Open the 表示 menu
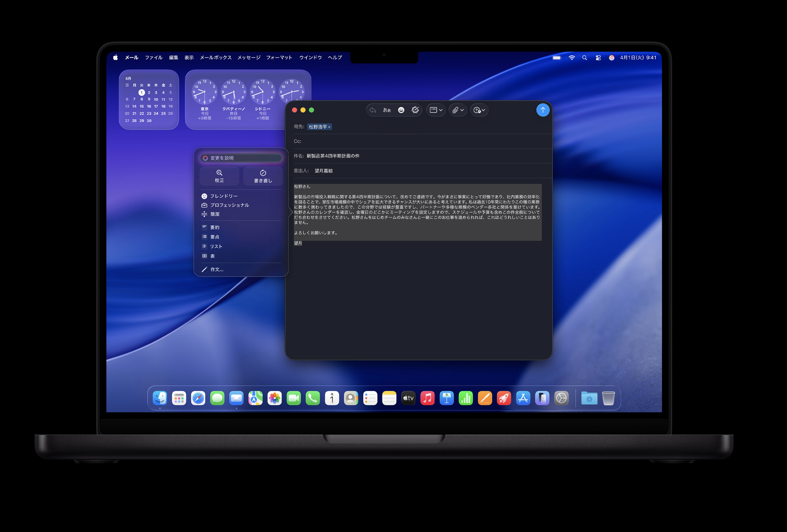This screenshot has width=787, height=532. click(189, 58)
